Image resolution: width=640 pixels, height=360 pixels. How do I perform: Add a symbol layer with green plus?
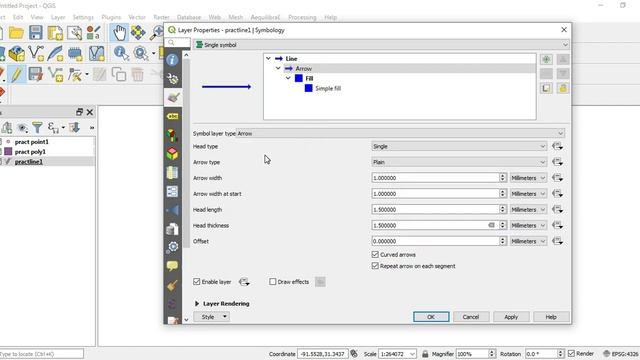pyautogui.click(x=546, y=59)
